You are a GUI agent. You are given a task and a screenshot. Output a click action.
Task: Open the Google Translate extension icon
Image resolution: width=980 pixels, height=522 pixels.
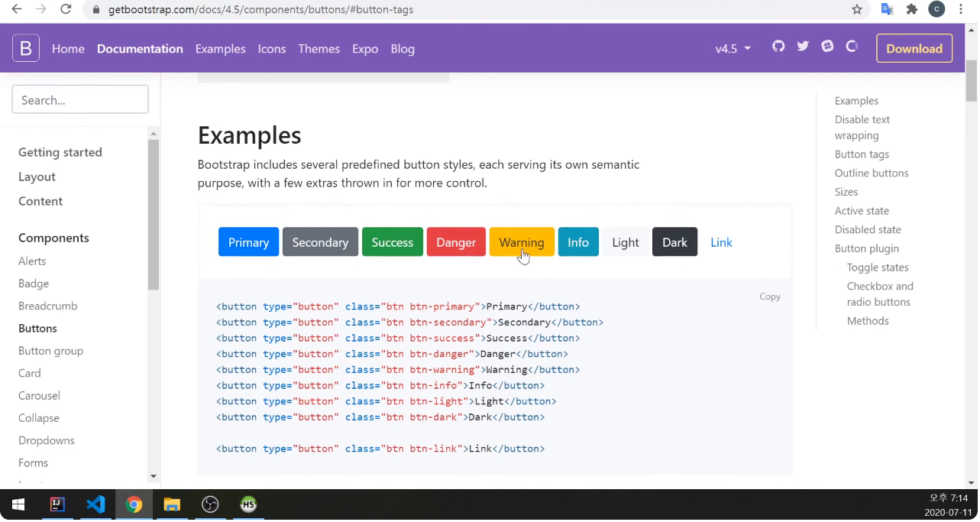(887, 9)
